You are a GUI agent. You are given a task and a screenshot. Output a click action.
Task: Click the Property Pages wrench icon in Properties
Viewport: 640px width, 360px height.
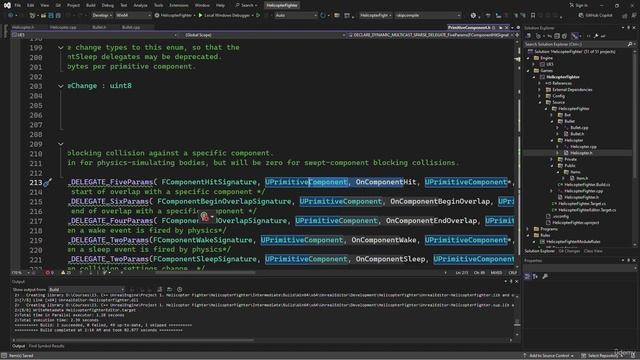click(545, 276)
